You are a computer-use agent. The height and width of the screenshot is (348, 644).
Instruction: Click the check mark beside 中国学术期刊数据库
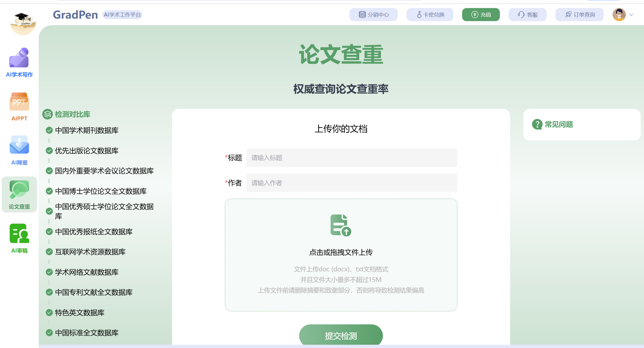tap(49, 130)
